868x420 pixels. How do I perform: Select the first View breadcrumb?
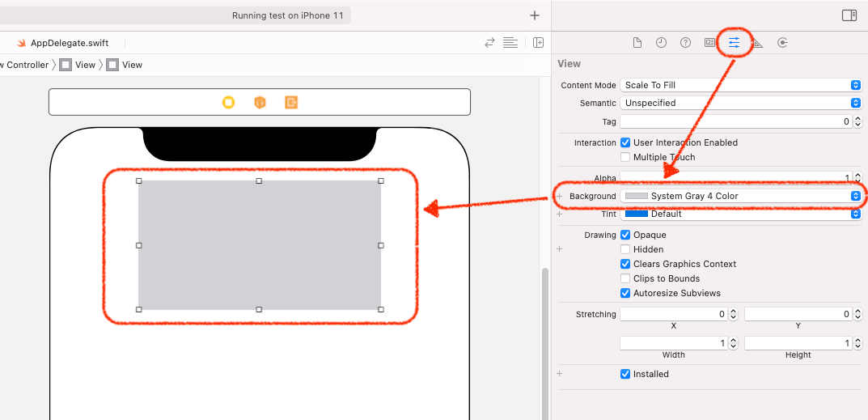pos(78,65)
